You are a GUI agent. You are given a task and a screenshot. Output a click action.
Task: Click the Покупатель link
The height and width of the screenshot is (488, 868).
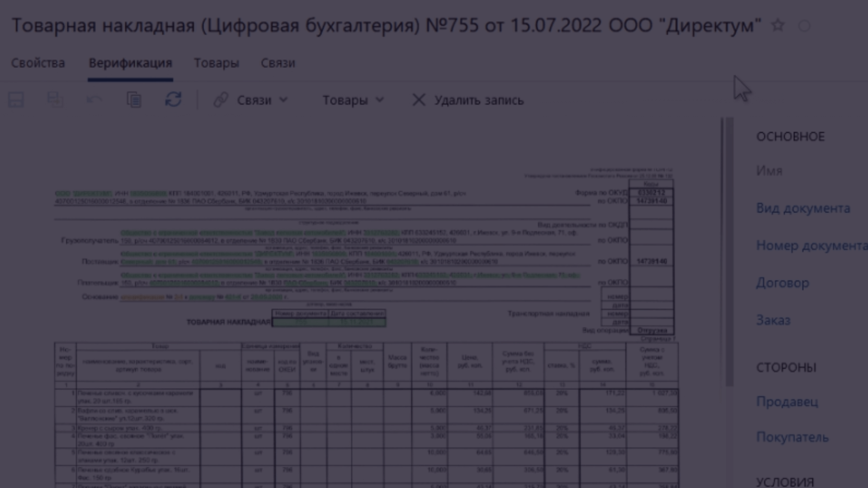pyautogui.click(x=792, y=437)
